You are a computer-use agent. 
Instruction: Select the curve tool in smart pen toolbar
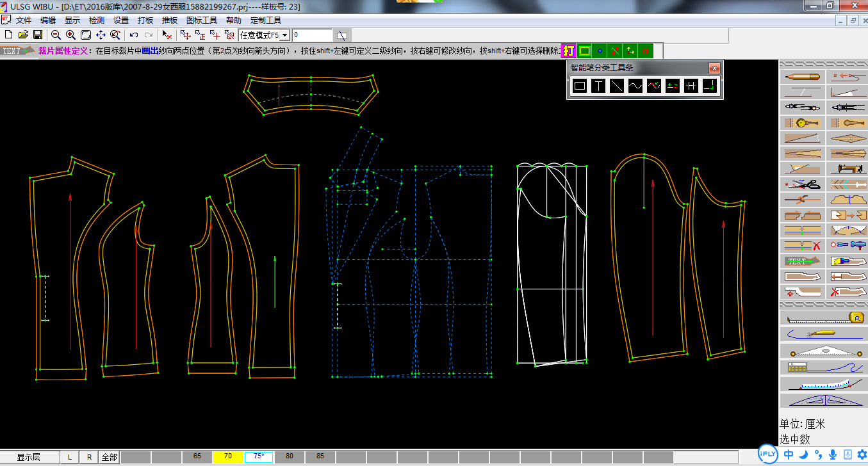tap(635, 86)
